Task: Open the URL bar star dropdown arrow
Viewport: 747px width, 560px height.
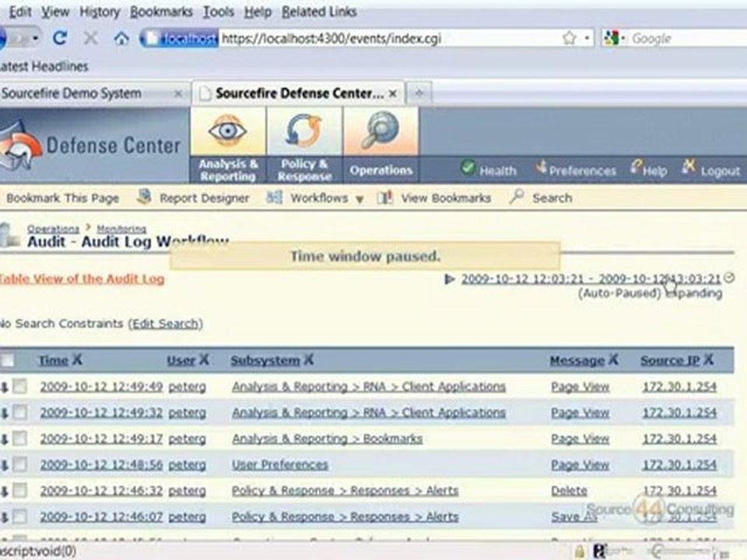Action: click(587, 37)
